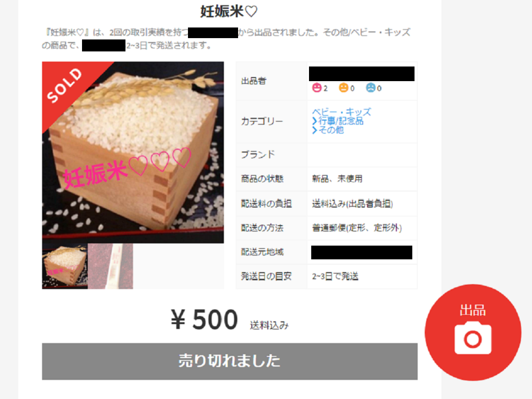The height and width of the screenshot is (399, 532).
Task: Click the good rating count 2
Action: 325,88
